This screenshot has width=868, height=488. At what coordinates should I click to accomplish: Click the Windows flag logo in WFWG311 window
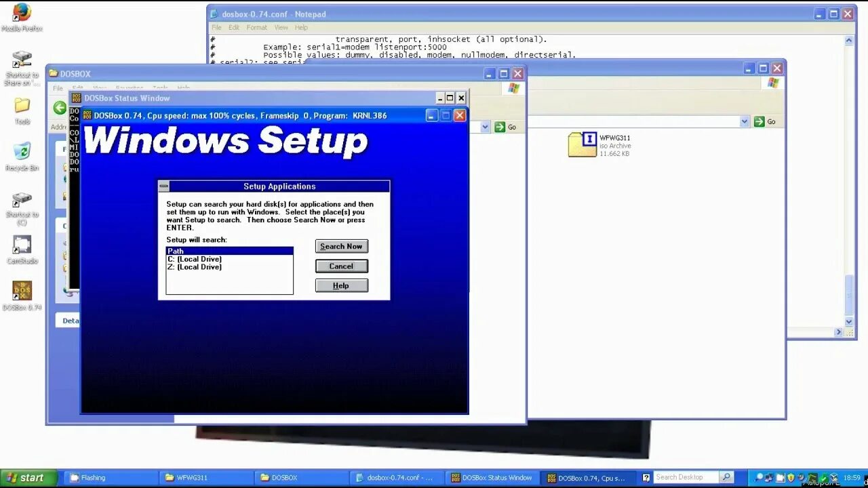point(773,83)
